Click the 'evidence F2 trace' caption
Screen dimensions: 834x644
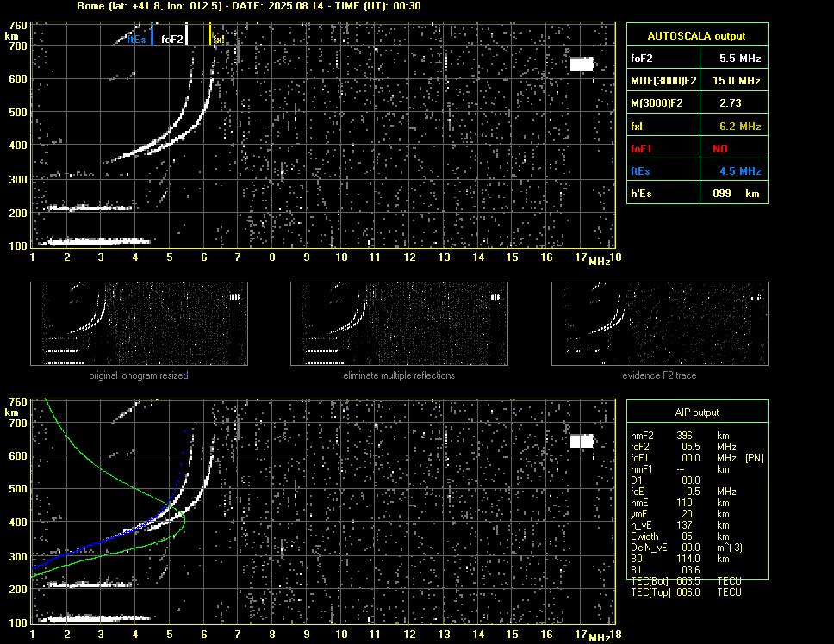coord(659,375)
